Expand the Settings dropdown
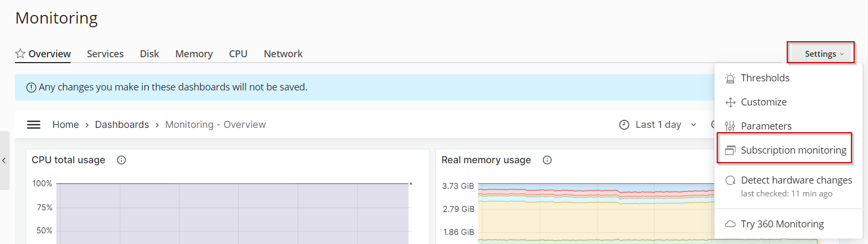The image size is (868, 244). (823, 54)
